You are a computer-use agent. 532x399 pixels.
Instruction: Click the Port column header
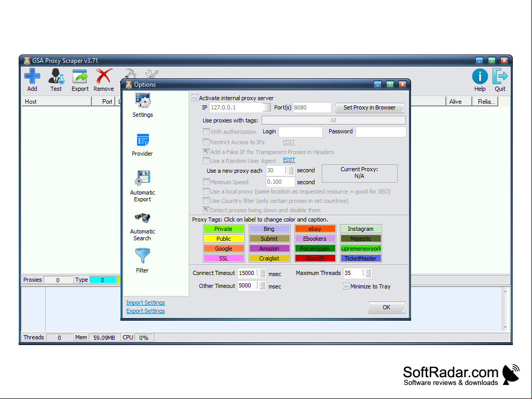(x=104, y=102)
